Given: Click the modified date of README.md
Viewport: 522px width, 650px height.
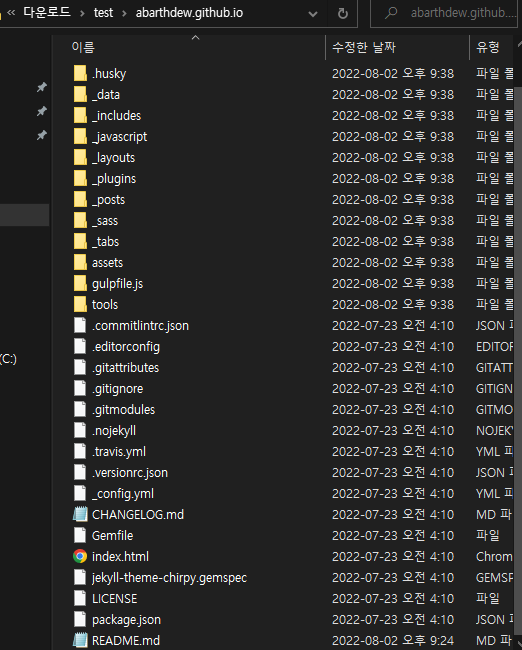Looking at the screenshot, I should (x=393, y=640).
